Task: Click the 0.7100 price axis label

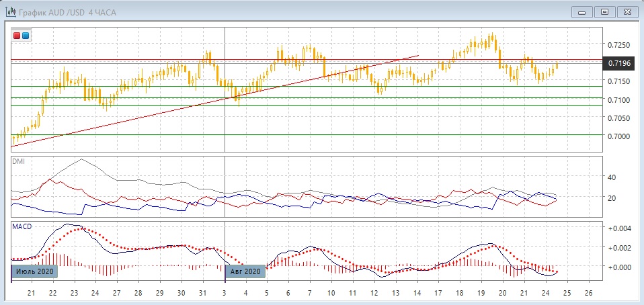Action: [x=618, y=99]
